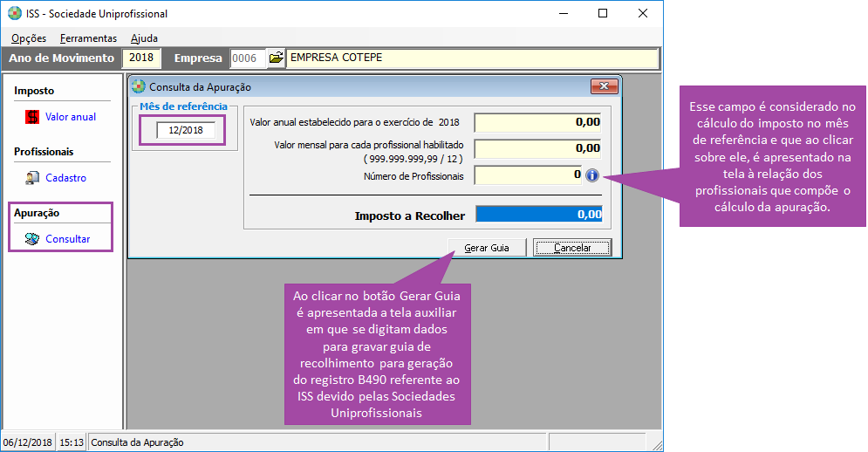The height and width of the screenshot is (452, 868).
Task: Click status bar text Consulta da Apuração
Action: click(x=137, y=442)
